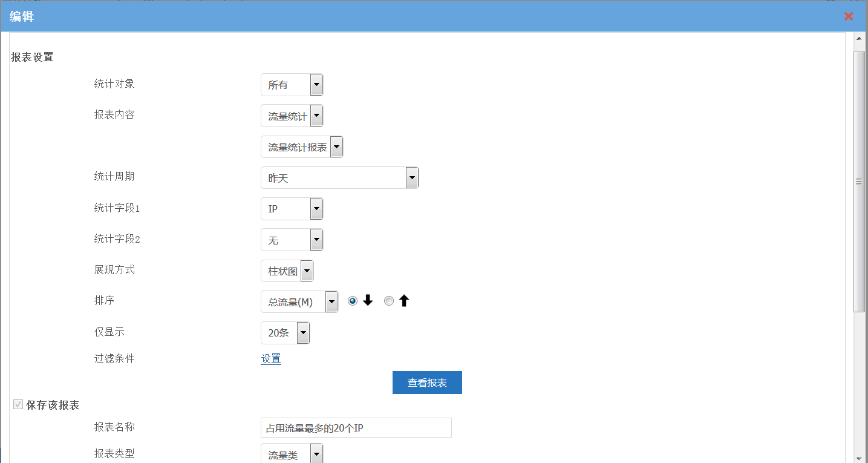Open the 流量统计报表 dropdown

click(302, 147)
